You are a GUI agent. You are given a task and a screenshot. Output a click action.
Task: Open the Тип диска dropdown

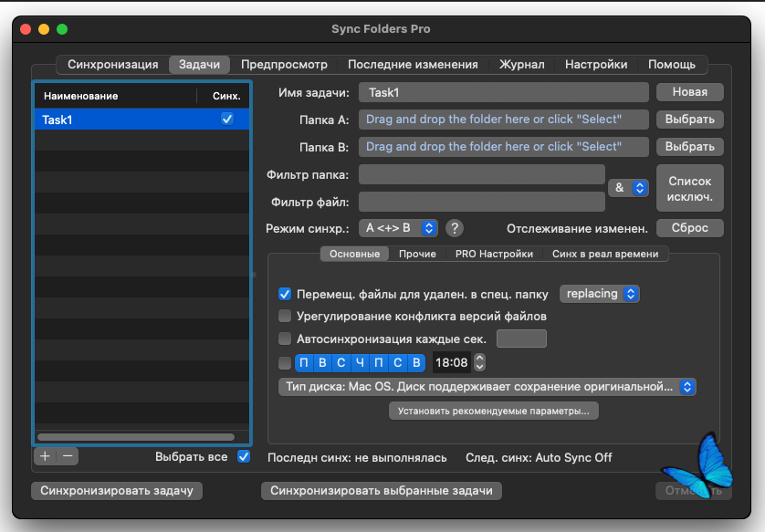pos(487,387)
